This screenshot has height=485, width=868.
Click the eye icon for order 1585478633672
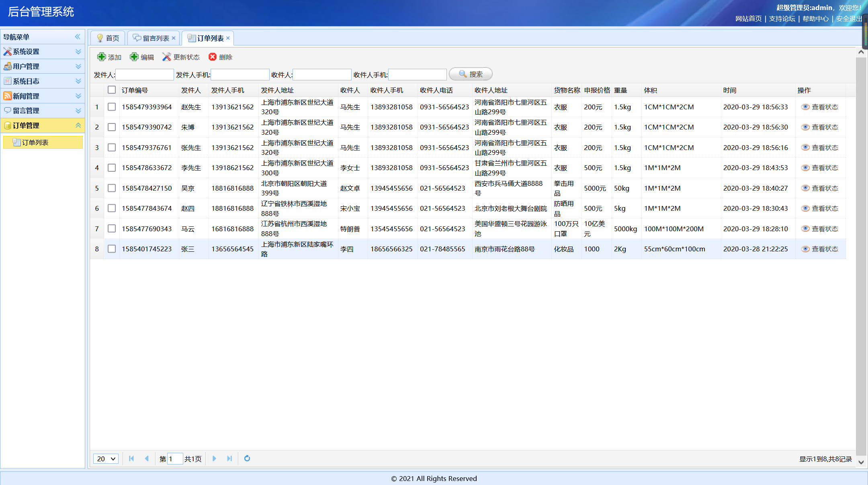[x=805, y=168]
